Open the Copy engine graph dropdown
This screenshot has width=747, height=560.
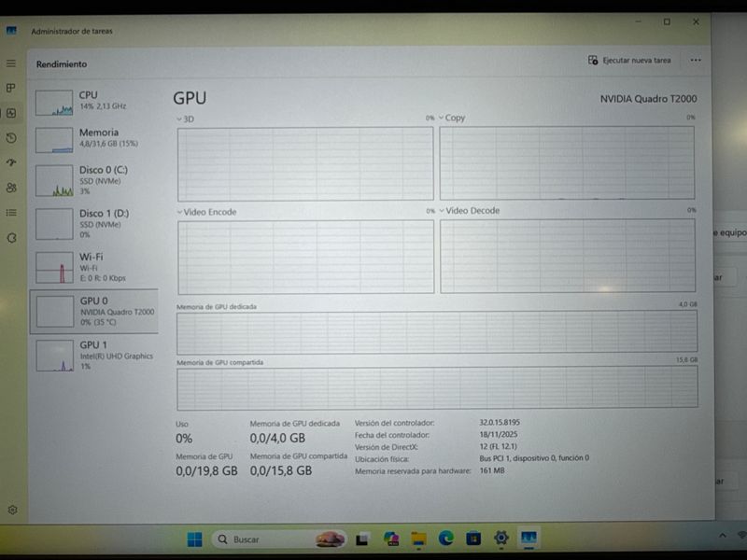tap(452, 118)
